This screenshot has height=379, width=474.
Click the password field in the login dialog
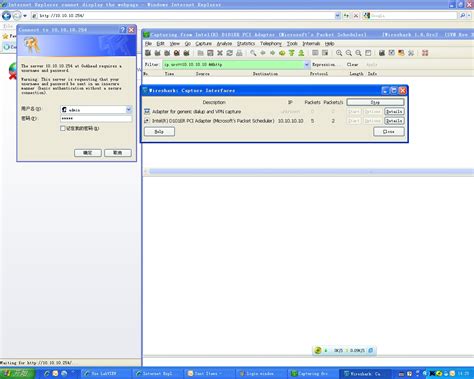(x=96, y=119)
